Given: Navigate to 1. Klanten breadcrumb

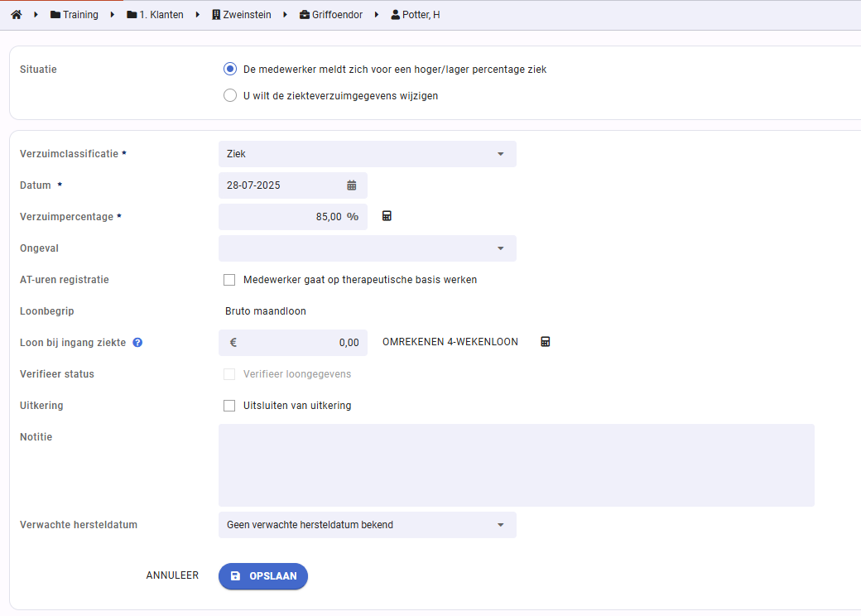Looking at the screenshot, I should click(x=156, y=15).
